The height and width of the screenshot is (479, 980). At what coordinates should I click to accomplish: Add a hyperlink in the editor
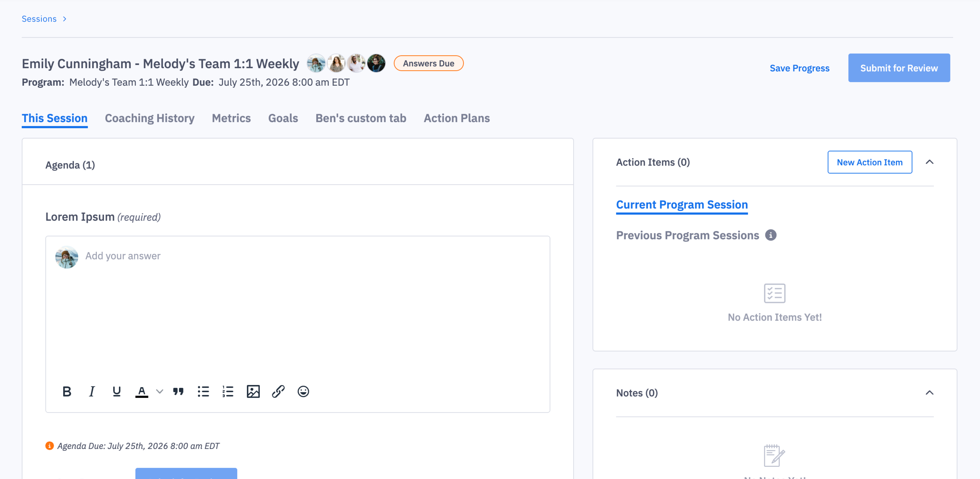pos(278,391)
